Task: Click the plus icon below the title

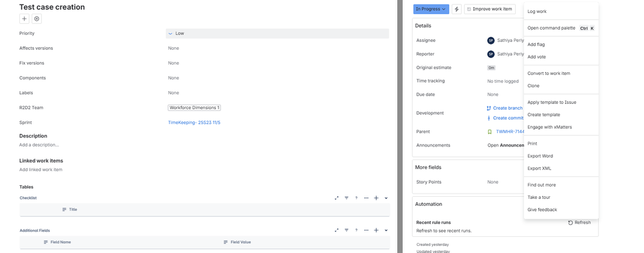Action: point(24,19)
